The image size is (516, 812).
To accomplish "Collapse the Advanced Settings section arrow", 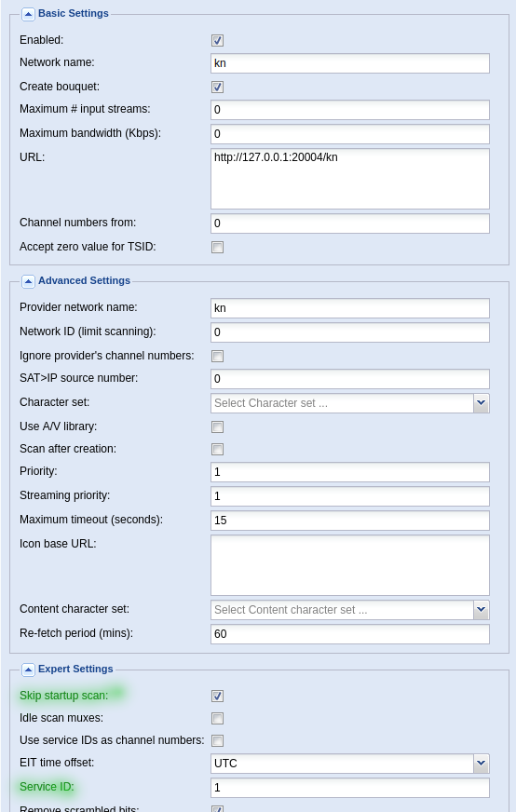I will tap(28, 281).
